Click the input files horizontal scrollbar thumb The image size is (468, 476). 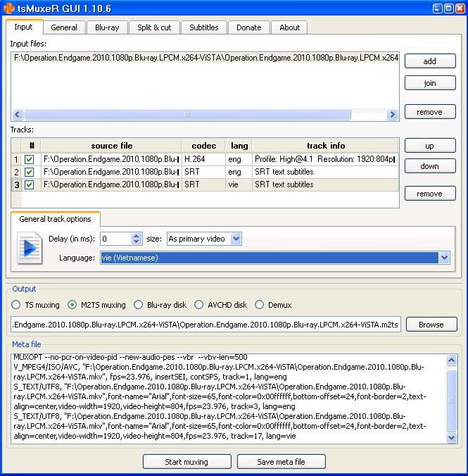coord(187,115)
